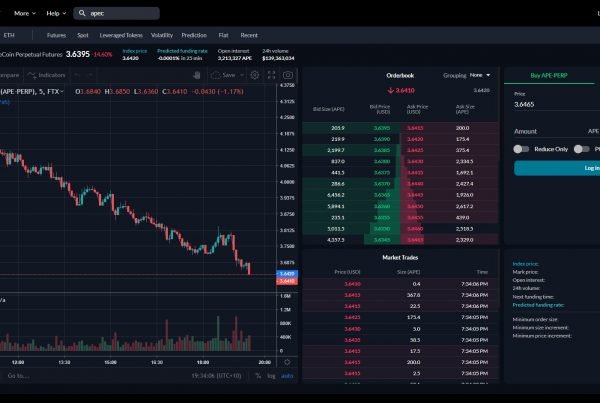Screen dimensions: 600x403
Task: Open the timezone UTC+10 selector
Action: coord(216,376)
